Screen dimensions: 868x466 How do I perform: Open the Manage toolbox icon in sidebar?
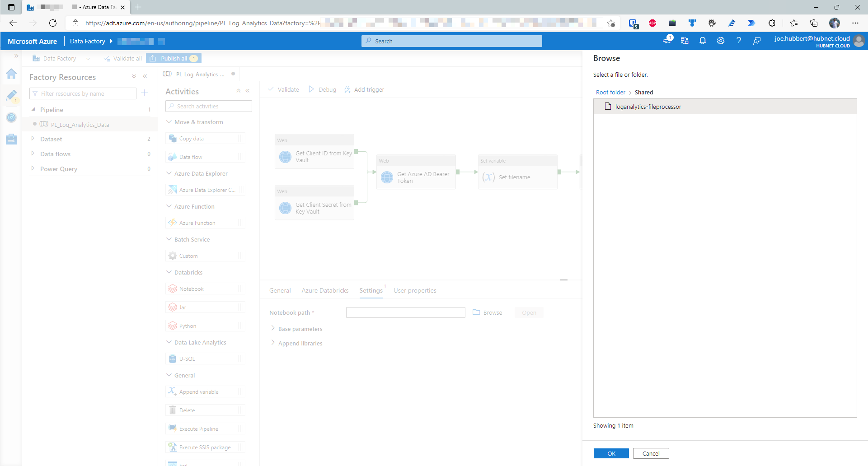(x=11, y=139)
